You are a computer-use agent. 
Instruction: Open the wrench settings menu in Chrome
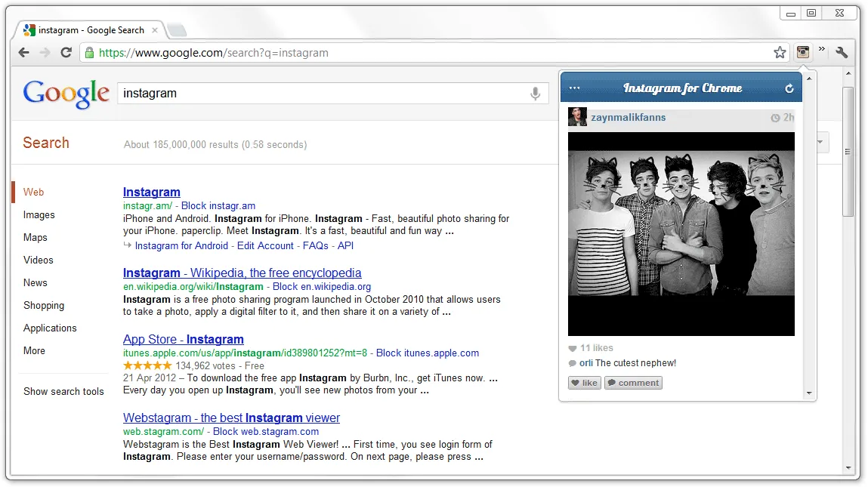click(842, 53)
